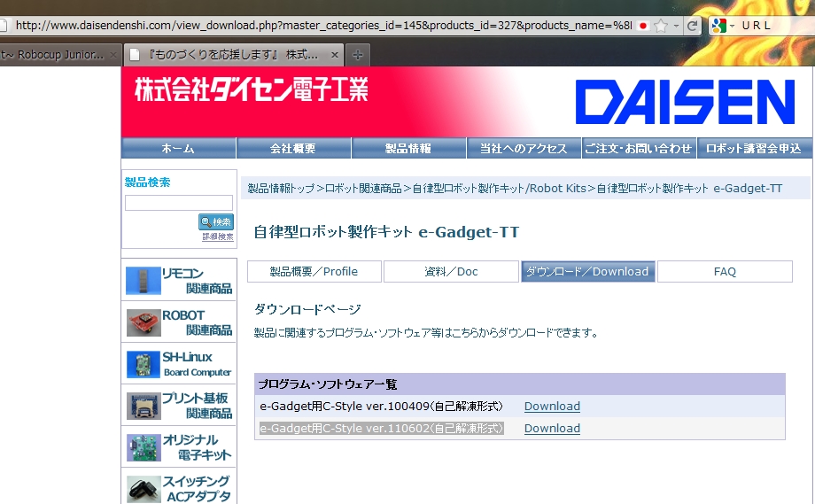Click the DAISEN logo
The height and width of the screenshot is (504, 815).
(685, 102)
